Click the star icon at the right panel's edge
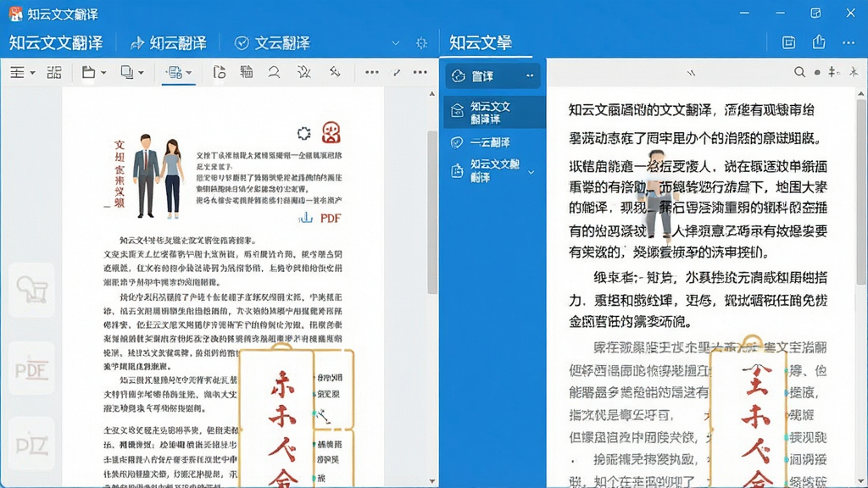Screen dimensions: 868x488 point(854,72)
